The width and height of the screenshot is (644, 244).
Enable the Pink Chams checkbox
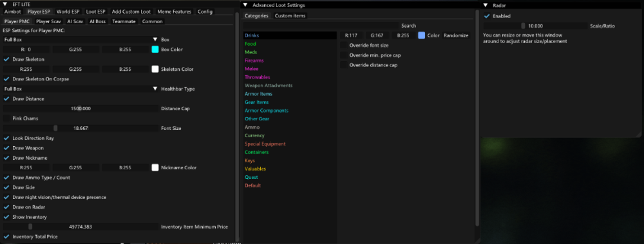(x=6, y=118)
